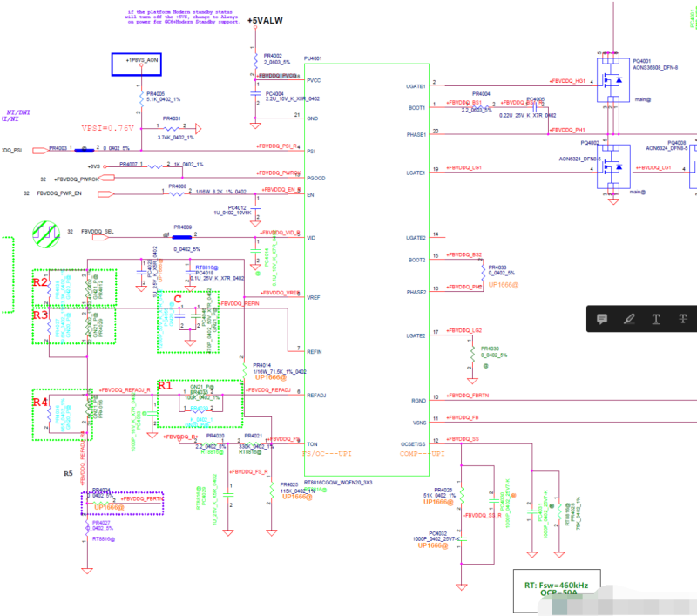
Task: Click the comment note icon in floating toolbar
Action: 601,319
